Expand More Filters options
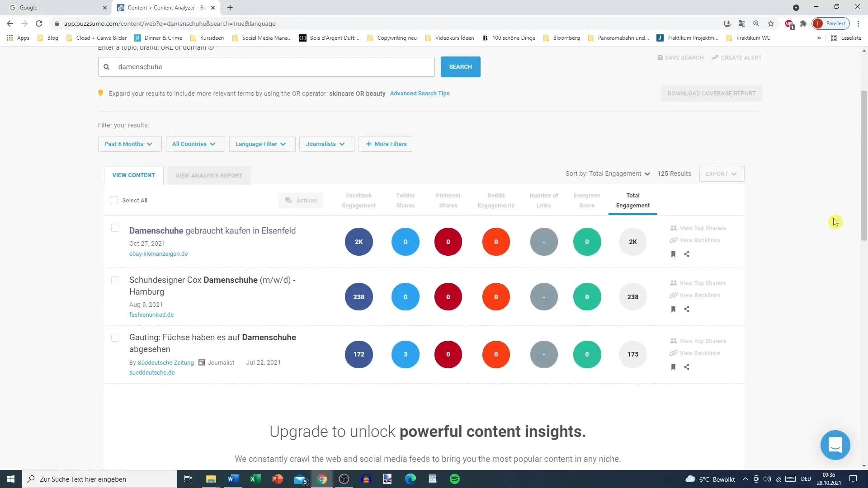Image resolution: width=868 pixels, height=488 pixels. pyautogui.click(x=386, y=144)
